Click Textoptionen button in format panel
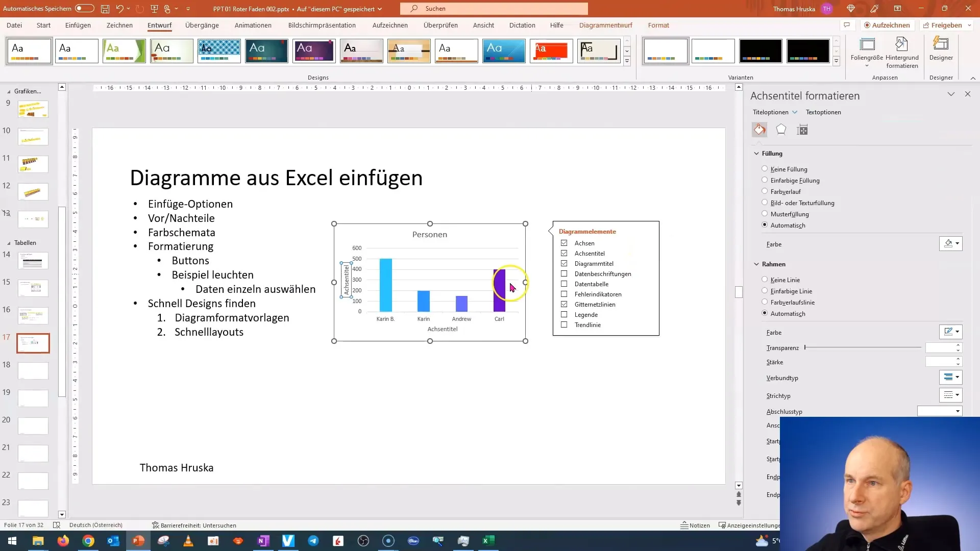Image resolution: width=980 pixels, height=551 pixels. [x=823, y=112]
